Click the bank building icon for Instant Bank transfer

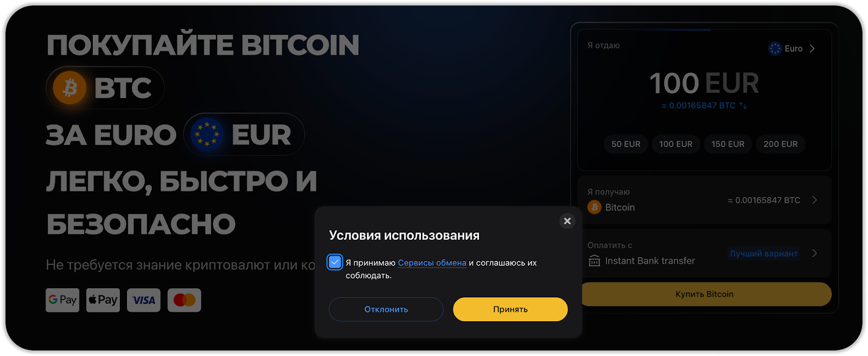(595, 261)
